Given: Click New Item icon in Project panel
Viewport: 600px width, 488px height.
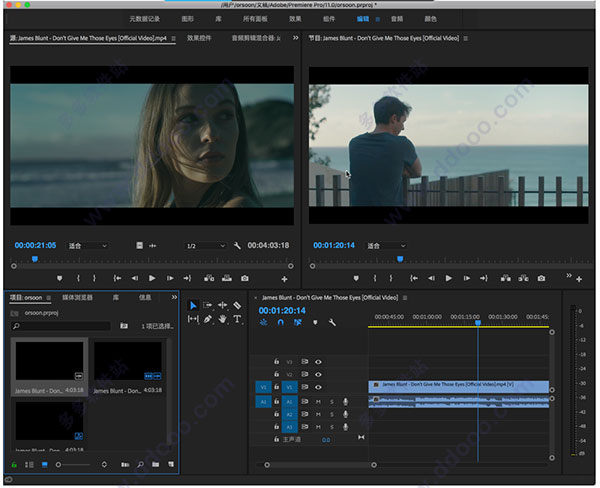Looking at the screenshot, I should pyautogui.click(x=171, y=464).
